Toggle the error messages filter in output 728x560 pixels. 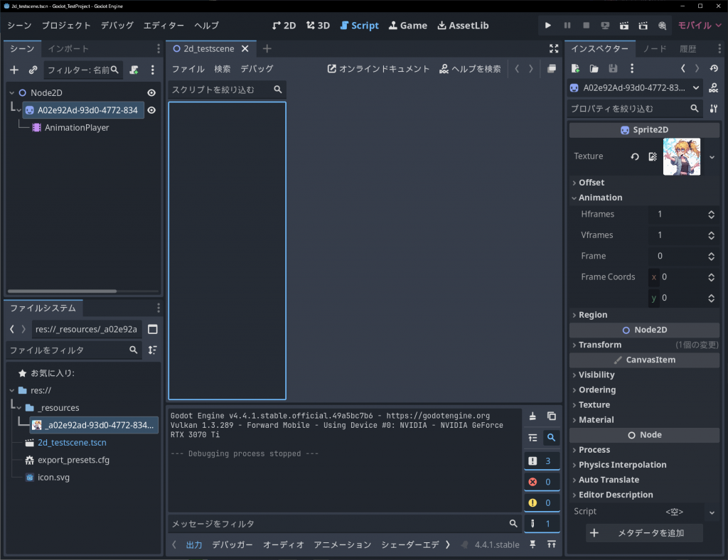(542, 483)
